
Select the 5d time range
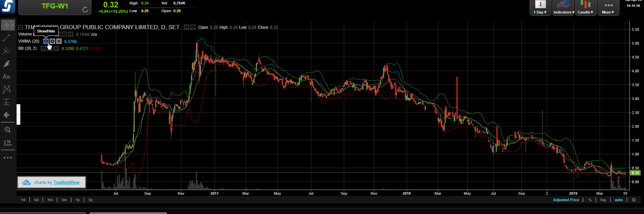[x=36, y=200]
